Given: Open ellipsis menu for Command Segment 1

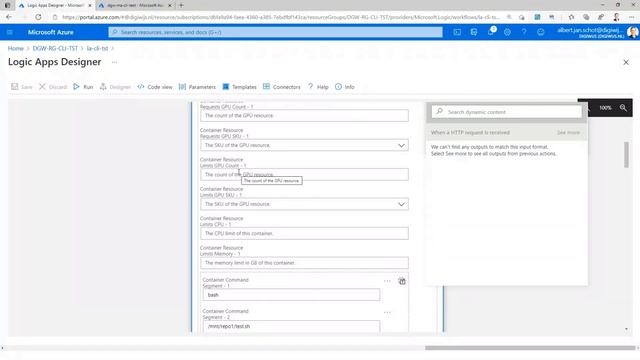Looking at the screenshot, I should tap(387, 281).
